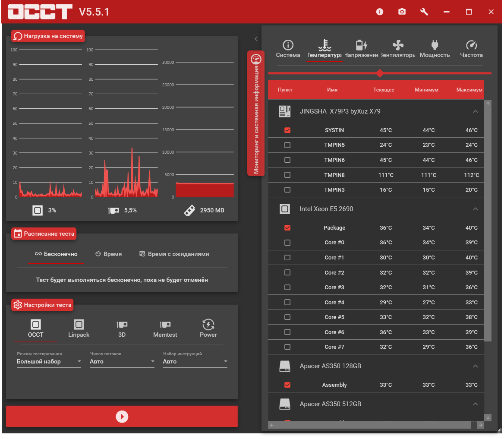Image resolution: width=504 pixels, height=439 pixels.
Task: Collapse the Apacer AS350 128GB group
Action: (476, 366)
